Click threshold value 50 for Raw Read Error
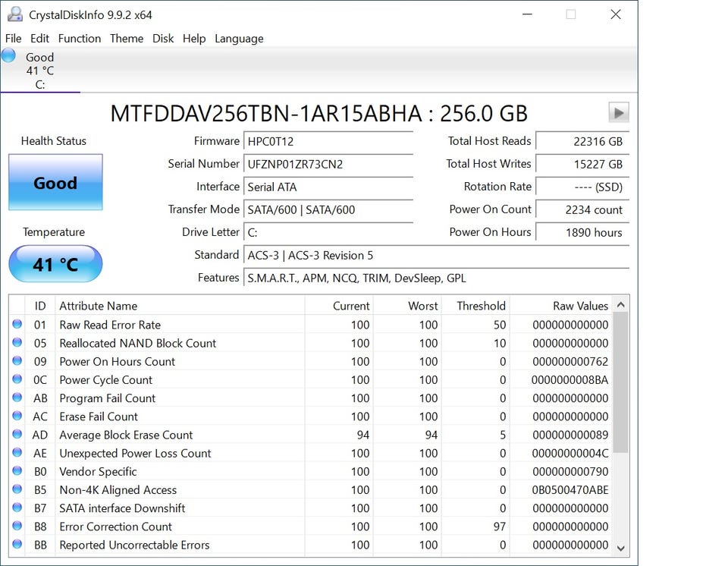This screenshot has width=728, height=566. (x=499, y=325)
